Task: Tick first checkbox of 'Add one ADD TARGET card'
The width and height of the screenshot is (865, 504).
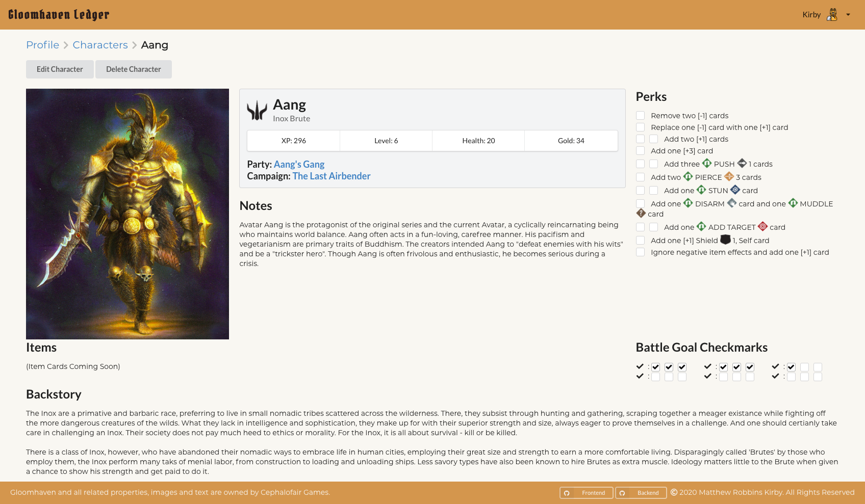Action: click(x=641, y=227)
